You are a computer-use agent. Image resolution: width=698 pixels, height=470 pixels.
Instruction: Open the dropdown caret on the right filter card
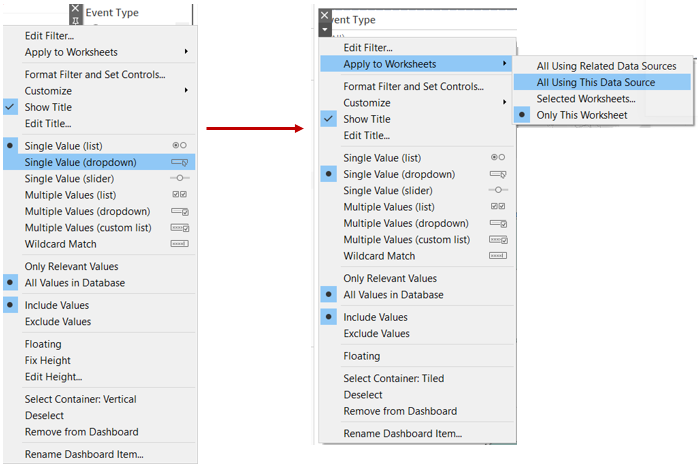point(324,30)
